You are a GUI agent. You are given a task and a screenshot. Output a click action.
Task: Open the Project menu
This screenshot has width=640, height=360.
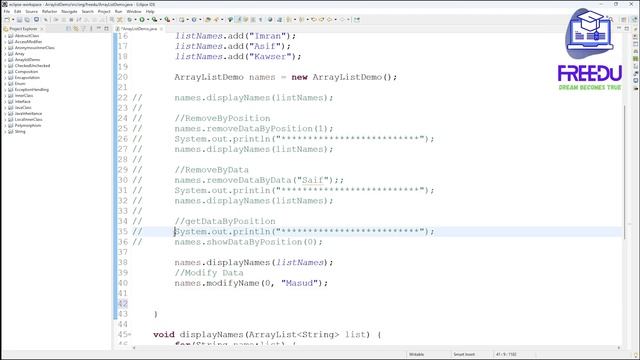(x=104, y=11)
